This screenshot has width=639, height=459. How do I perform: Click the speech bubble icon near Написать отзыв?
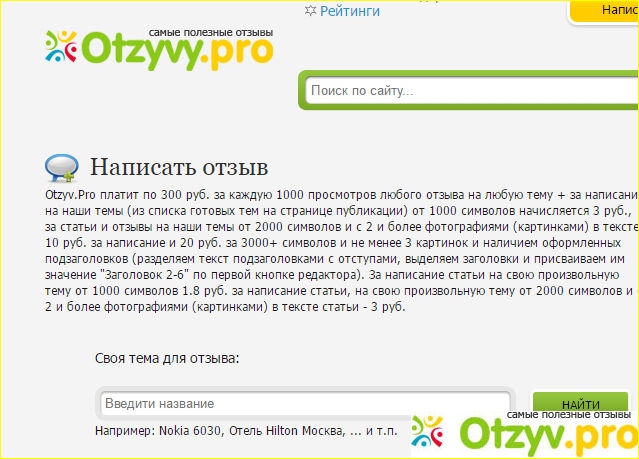tap(62, 166)
